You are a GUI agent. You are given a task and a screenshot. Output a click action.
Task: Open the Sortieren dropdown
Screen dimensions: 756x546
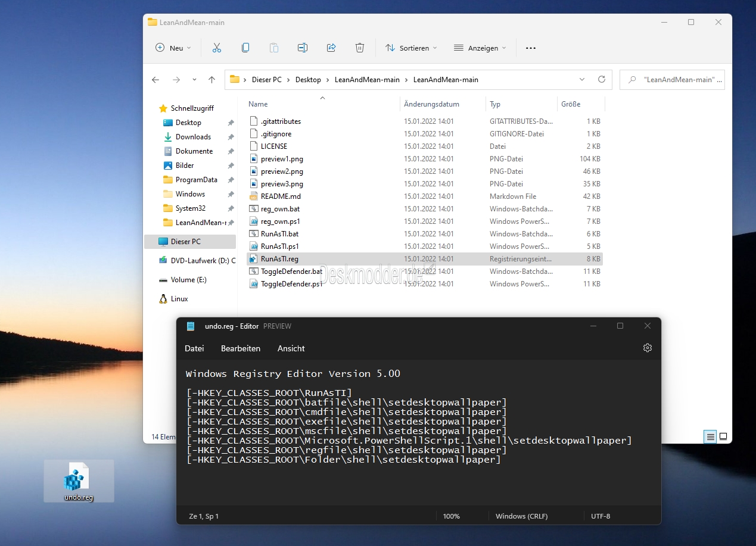tap(411, 48)
